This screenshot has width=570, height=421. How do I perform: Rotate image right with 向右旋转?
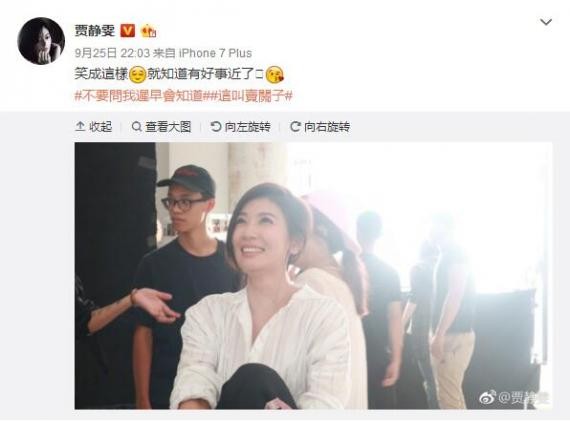click(x=320, y=127)
